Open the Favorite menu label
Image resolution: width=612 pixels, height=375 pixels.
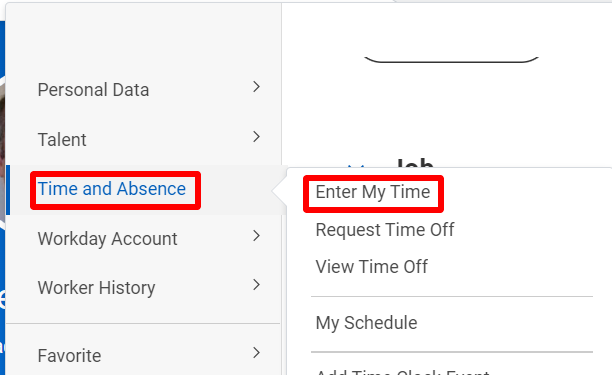click(x=69, y=356)
